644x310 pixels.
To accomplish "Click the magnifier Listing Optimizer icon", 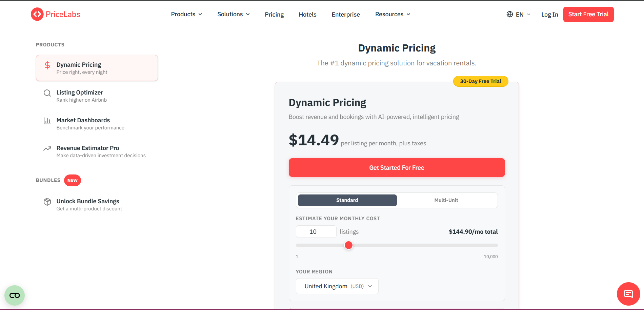I will click(47, 93).
